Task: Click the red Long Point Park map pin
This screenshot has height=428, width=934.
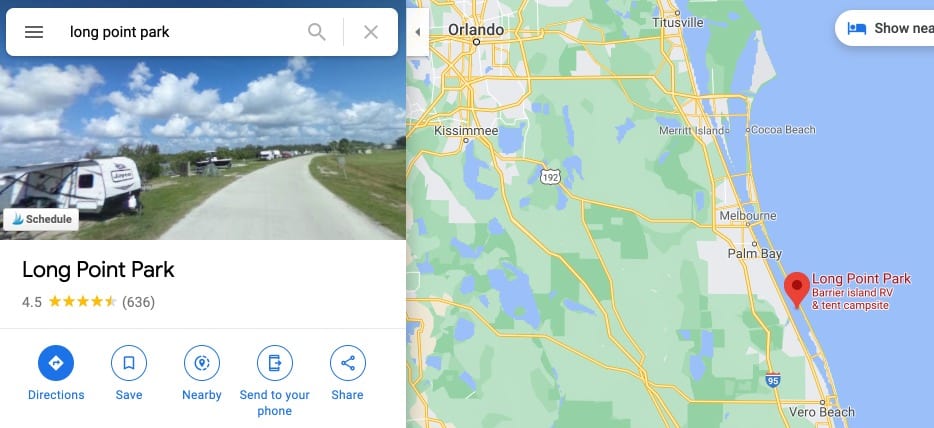Action: pyautogui.click(x=796, y=290)
